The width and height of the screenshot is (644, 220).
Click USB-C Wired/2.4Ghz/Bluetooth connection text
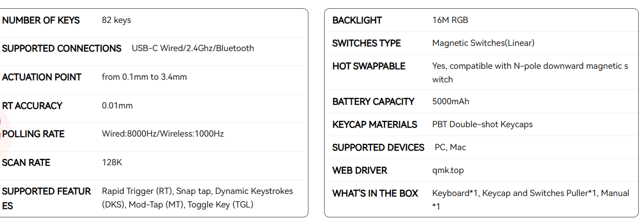[x=193, y=48]
